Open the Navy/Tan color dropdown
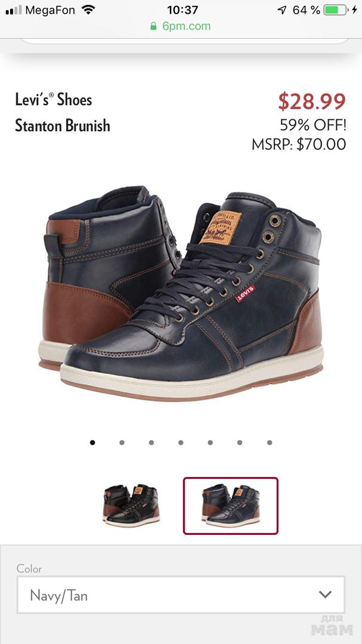This screenshot has height=644, width=362. pyautogui.click(x=181, y=595)
